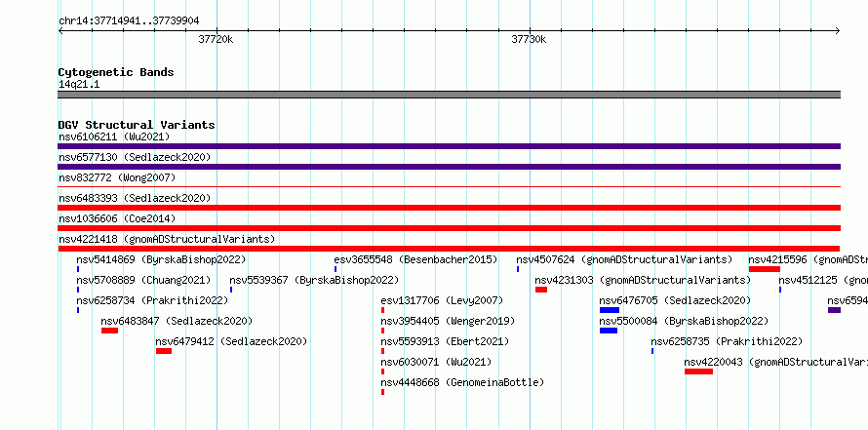Click the purple bar under nsv6577130
868x430 pixels.
click(449, 167)
